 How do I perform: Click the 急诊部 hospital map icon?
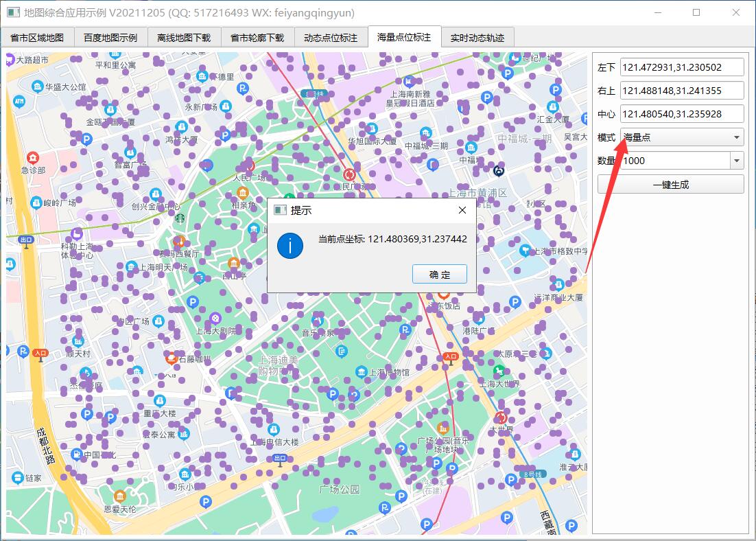click(33, 158)
